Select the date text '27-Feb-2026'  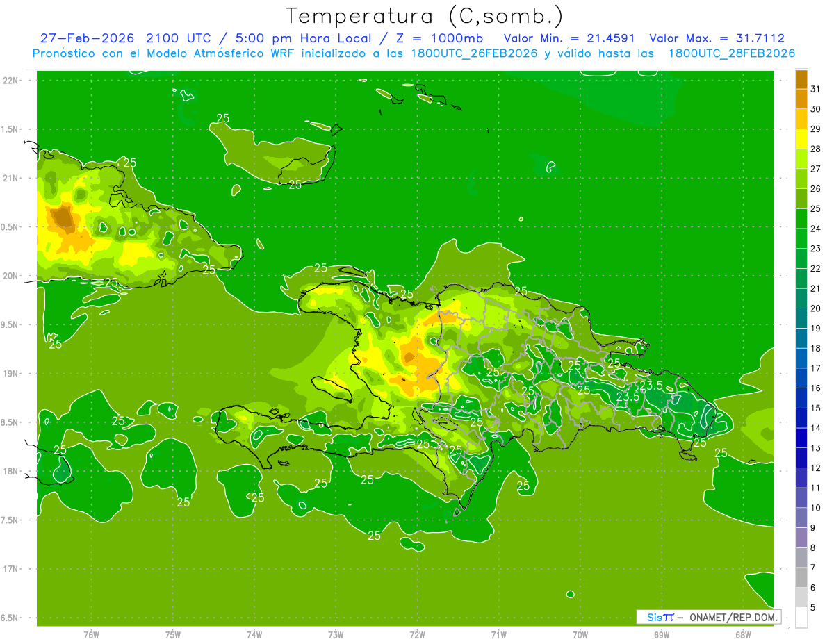tap(87, 38)
